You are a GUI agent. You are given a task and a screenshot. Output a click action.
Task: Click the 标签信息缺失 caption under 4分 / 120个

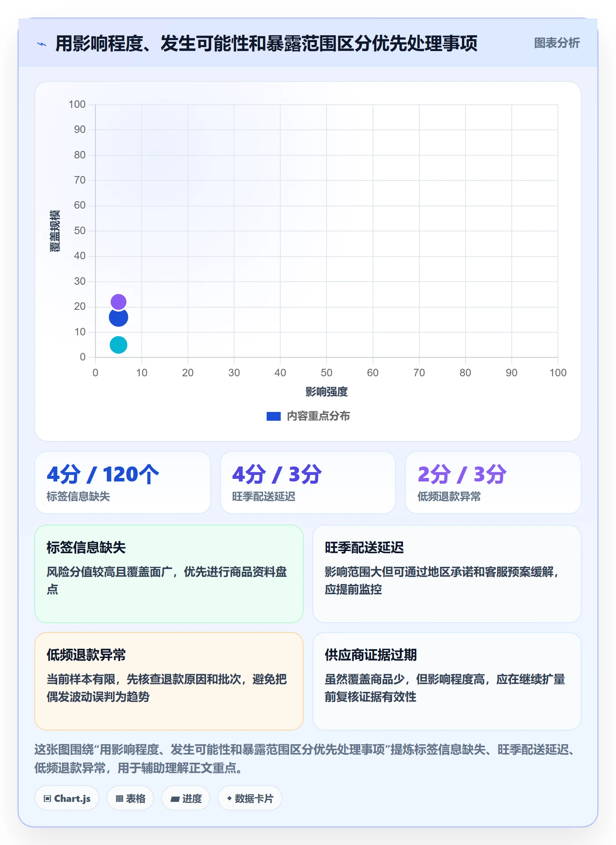78,496
